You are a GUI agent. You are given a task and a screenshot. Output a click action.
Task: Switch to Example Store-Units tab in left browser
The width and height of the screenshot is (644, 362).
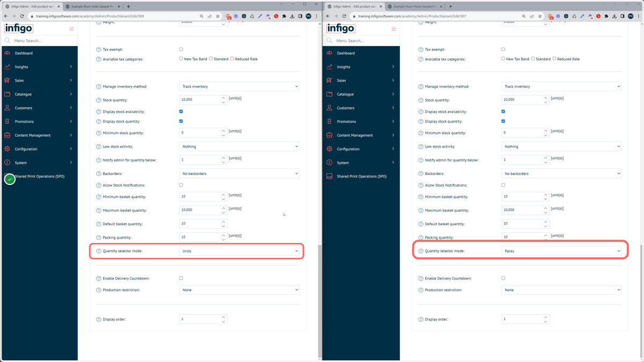92,6
